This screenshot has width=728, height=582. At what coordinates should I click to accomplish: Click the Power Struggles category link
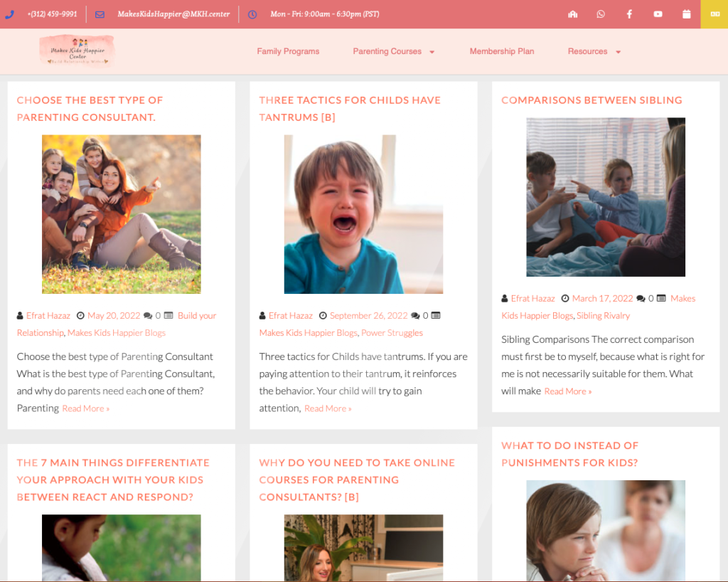(392, 332)
